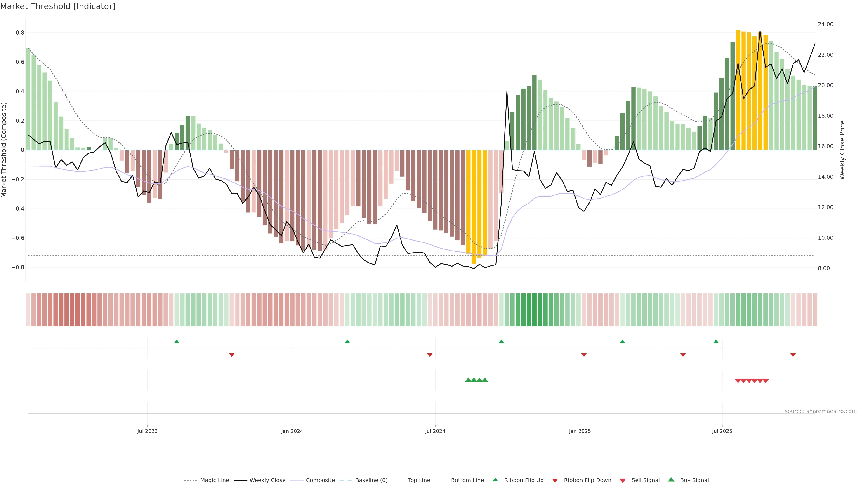
Task: Toggle Composite line legend item
Action: coord(320,480)
